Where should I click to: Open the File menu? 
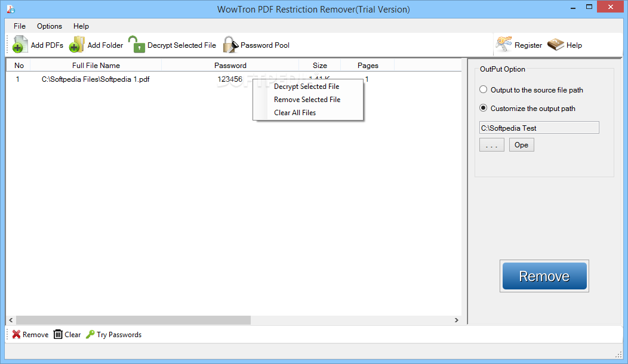[20, 26]
